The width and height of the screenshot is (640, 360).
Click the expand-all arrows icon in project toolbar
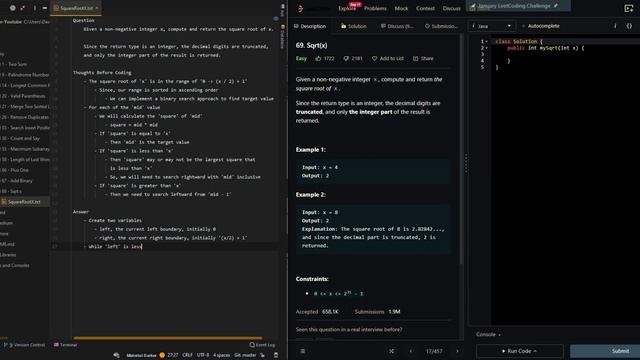click(x=23, y=8)
